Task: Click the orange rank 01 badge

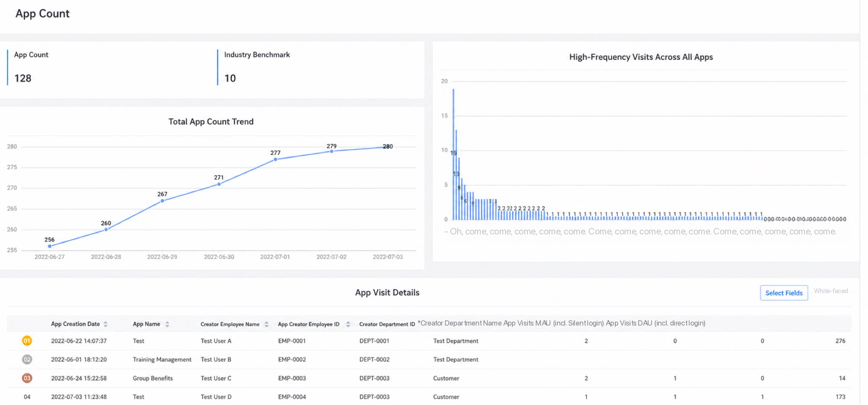Action: tap(27, 341)
